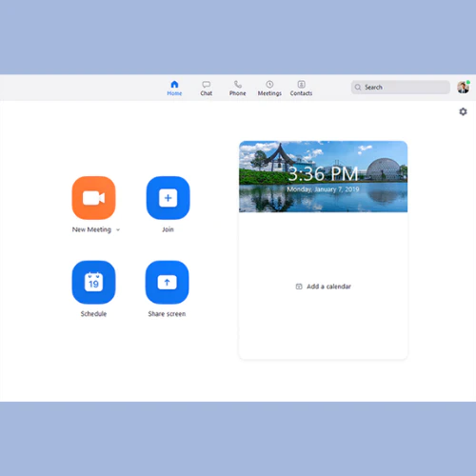
Task: Click the Share screen text label
Action: (167, 314)
